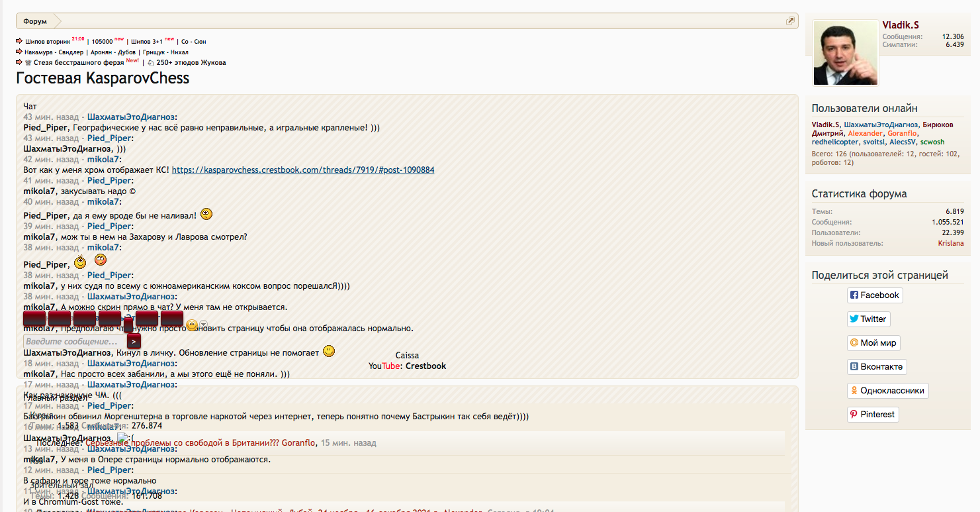Focus the 'Введите сообщение' chat input

tap(73, 341)
